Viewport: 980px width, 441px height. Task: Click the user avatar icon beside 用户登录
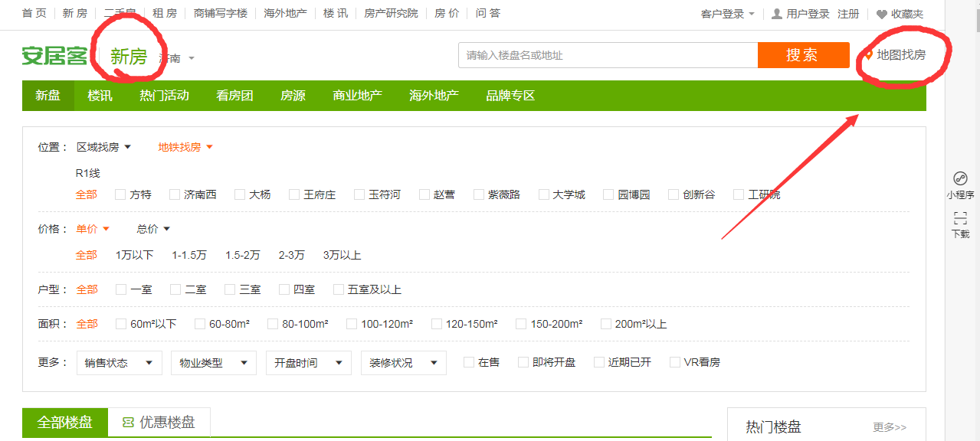(x=777, y=14)
